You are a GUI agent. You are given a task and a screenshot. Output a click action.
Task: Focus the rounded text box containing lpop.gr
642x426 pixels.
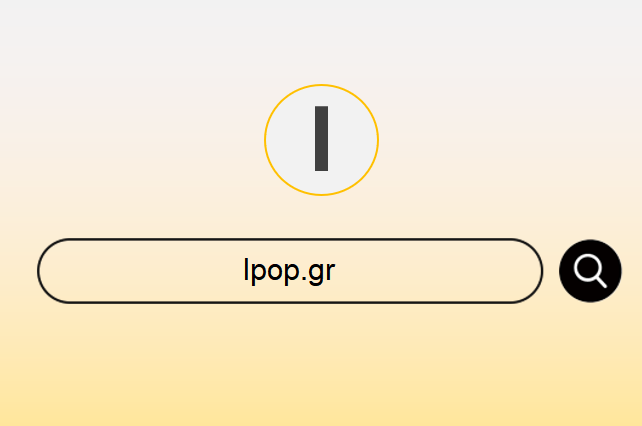click(290, 271)
